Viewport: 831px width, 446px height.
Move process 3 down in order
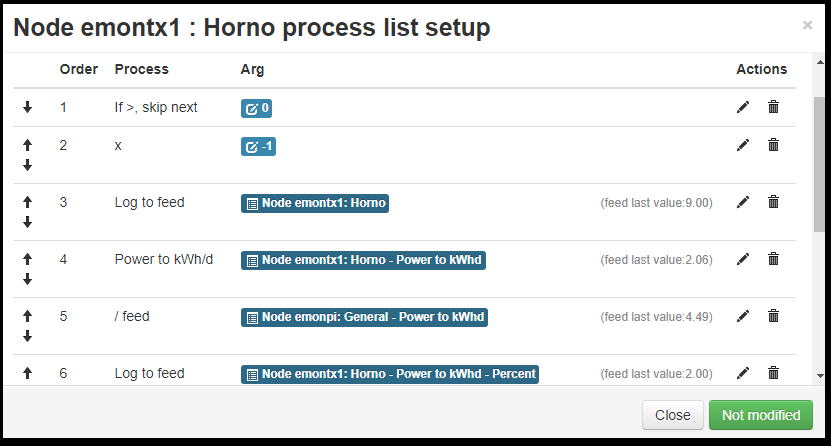pyautogui.click(x=28, y=222)
